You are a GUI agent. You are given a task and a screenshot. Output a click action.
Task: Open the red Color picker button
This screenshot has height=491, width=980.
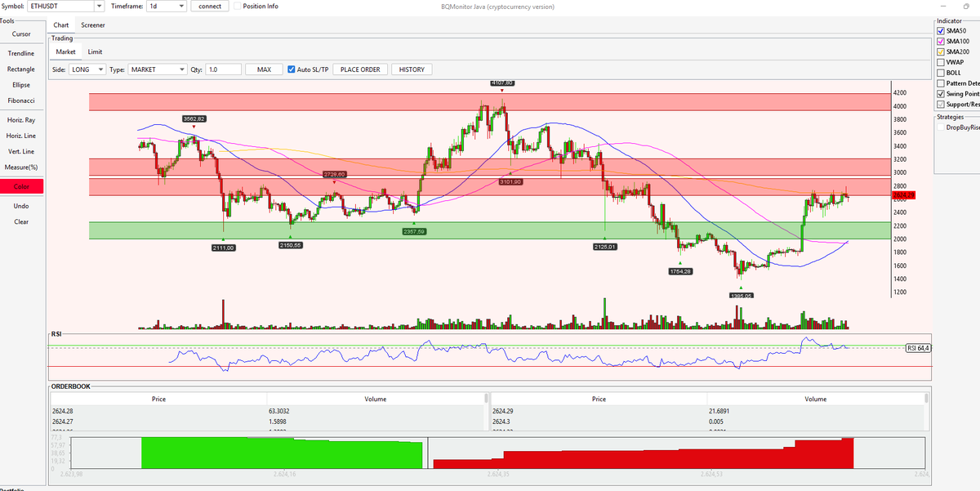21,187
